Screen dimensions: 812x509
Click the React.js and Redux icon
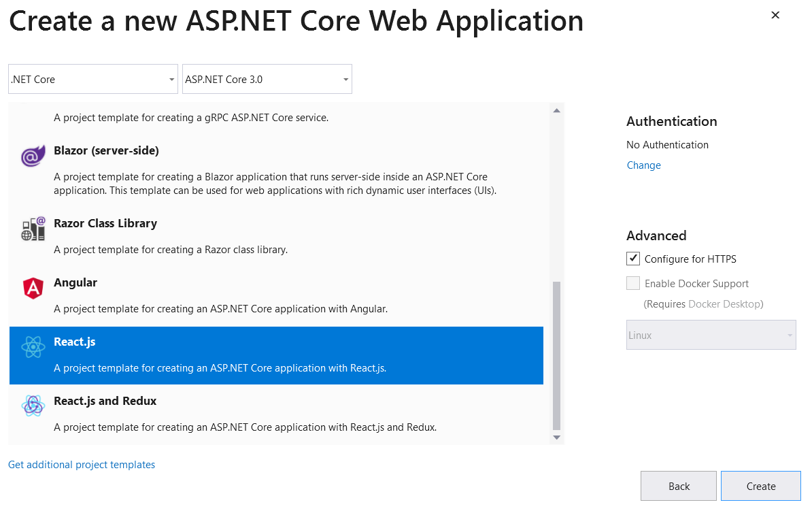click(33, 406)
